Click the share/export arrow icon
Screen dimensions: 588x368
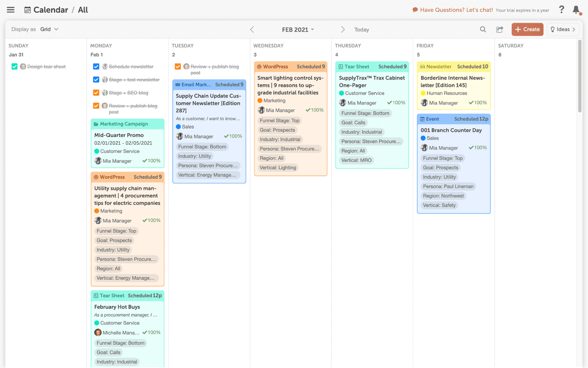(x=499, y=29)
